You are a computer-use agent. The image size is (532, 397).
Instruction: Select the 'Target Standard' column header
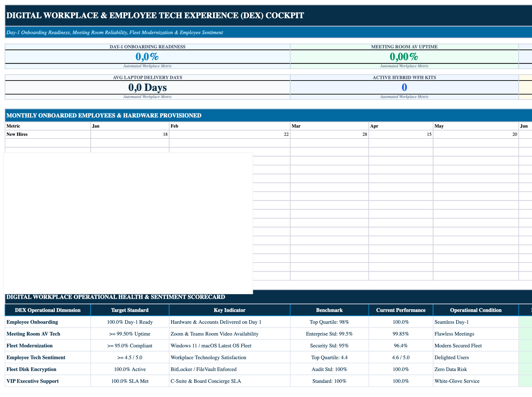coord(130,310)
